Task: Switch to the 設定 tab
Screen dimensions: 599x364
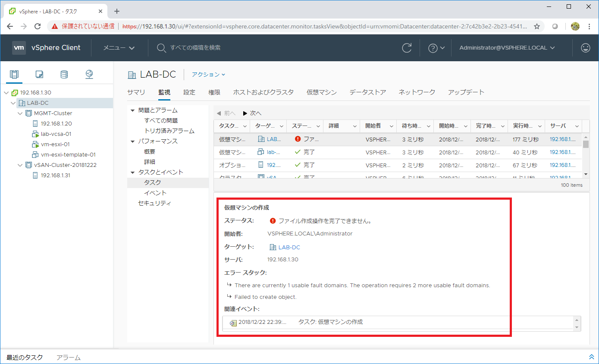Action: (x=189, y=92)
